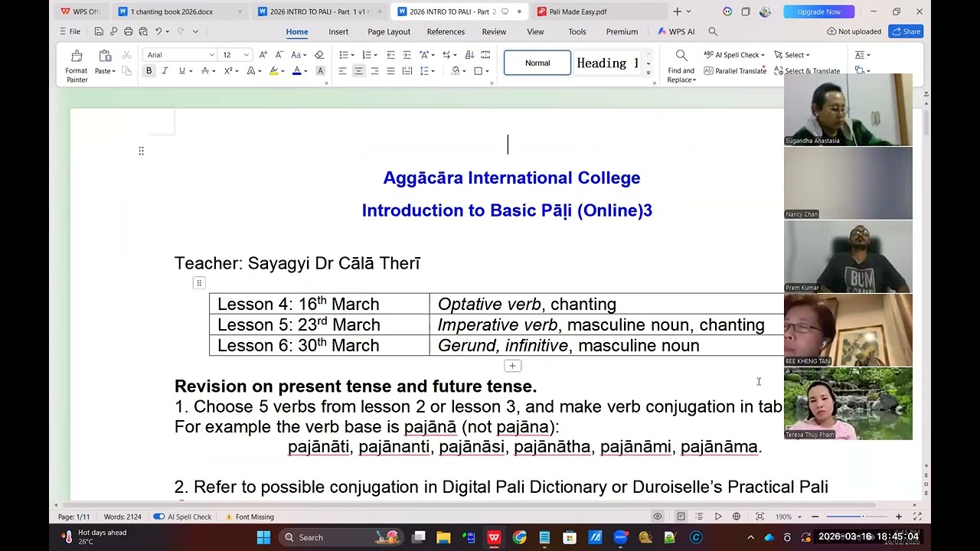Align text left
The height and width of the screenshot is (551, 980).
click(342, 71)
